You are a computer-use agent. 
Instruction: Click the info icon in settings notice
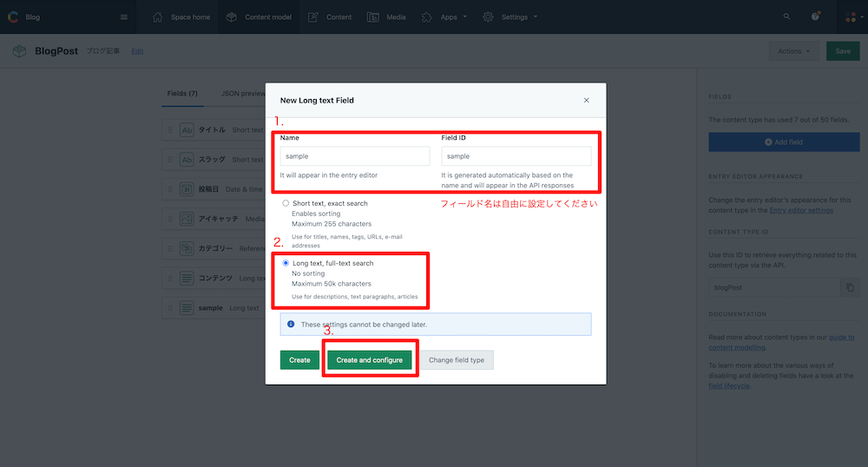pos(291,325)
